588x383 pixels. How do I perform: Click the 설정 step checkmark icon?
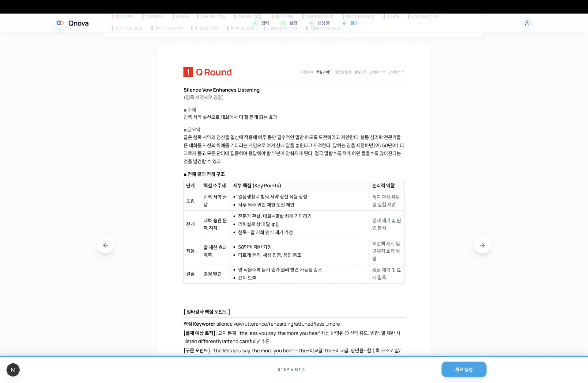coord(283,23)
